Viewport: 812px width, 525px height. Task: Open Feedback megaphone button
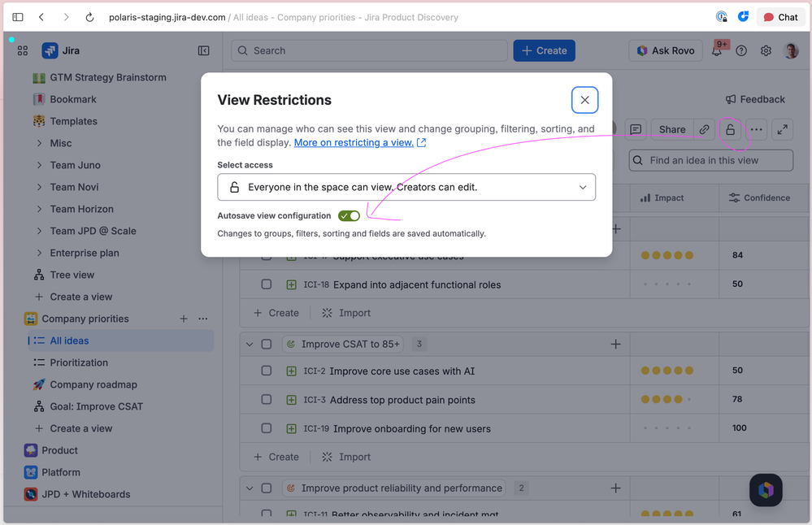coord(755,99)
